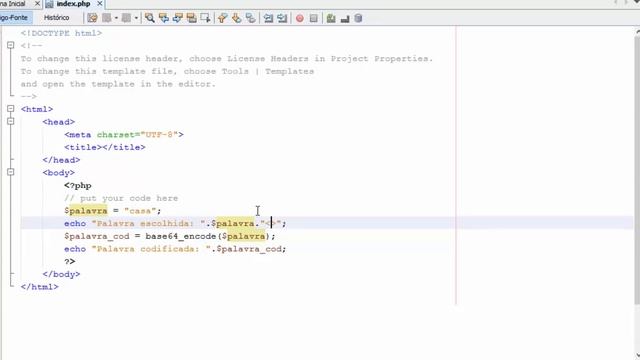Click the </body> closing tag

61,274
